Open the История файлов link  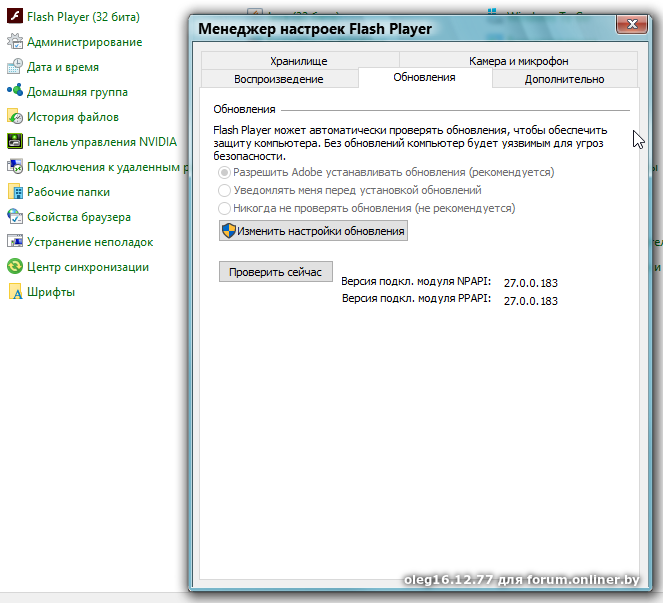tap(73, 117)
